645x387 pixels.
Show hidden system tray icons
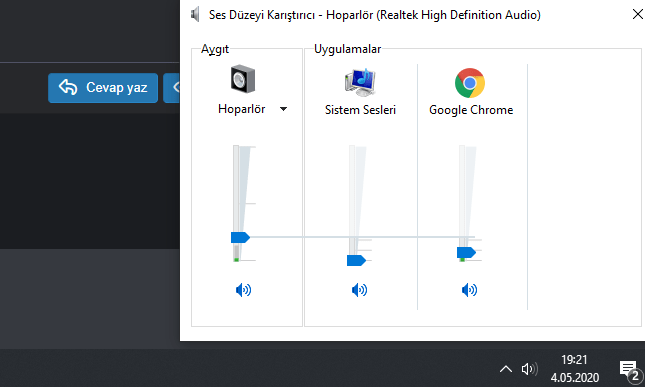click(506, 369)
